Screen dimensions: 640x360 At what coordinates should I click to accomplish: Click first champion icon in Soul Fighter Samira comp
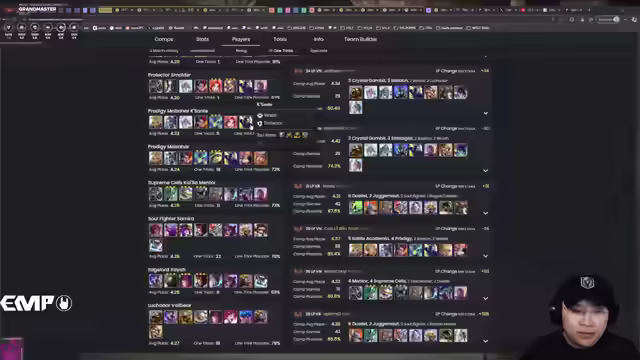tap(156, 230)
